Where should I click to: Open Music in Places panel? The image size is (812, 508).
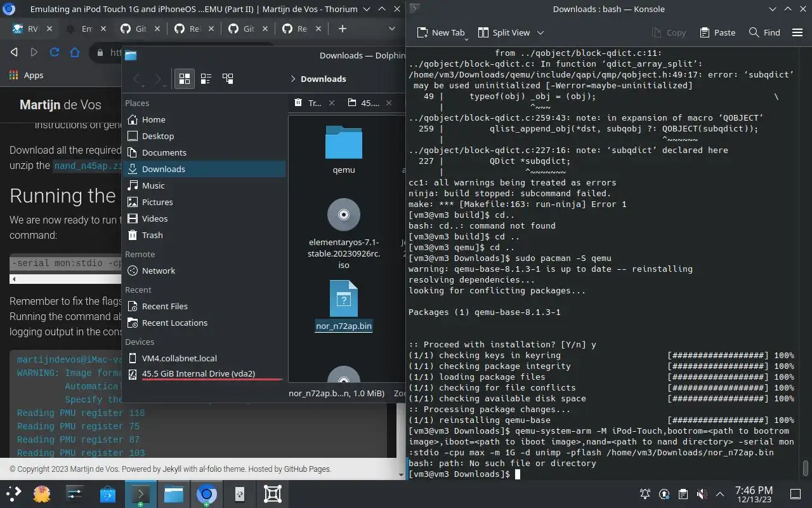(x=204, y=185)
